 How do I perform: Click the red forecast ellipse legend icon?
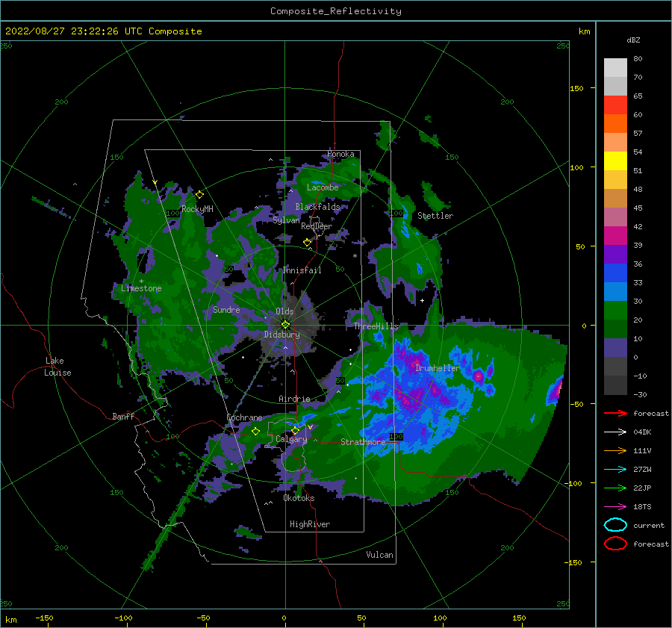tap(615, 544)
